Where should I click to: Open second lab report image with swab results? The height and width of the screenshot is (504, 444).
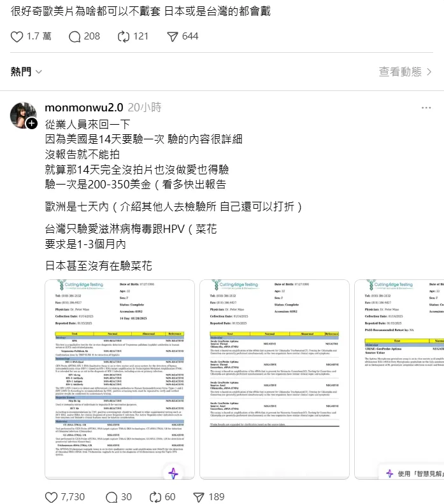[275, 380]
